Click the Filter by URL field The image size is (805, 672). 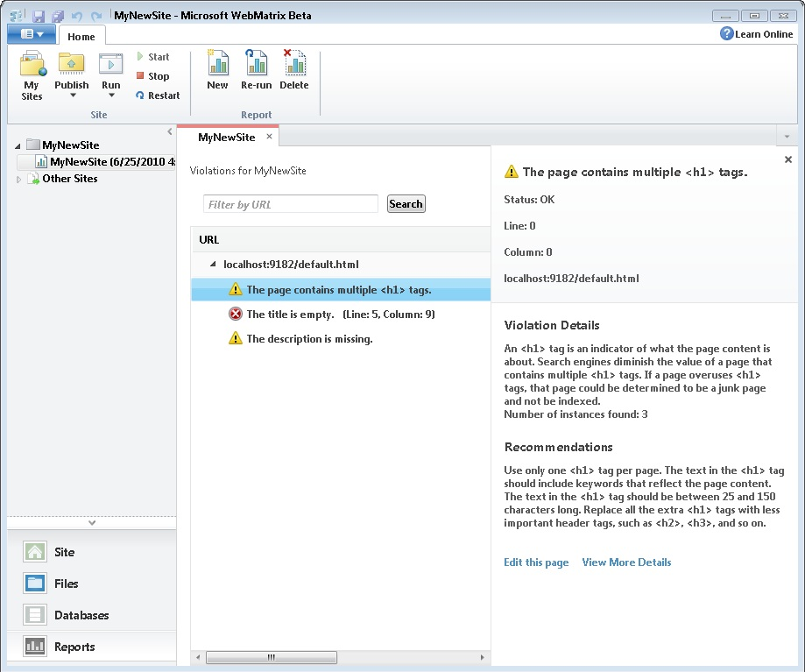[x=290, y=204]
